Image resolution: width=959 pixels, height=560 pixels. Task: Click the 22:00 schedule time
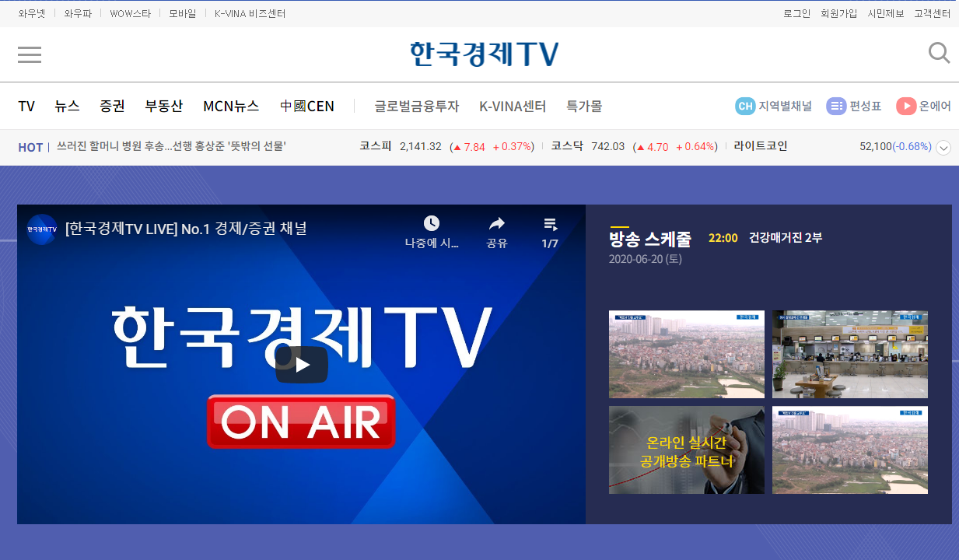723,238
